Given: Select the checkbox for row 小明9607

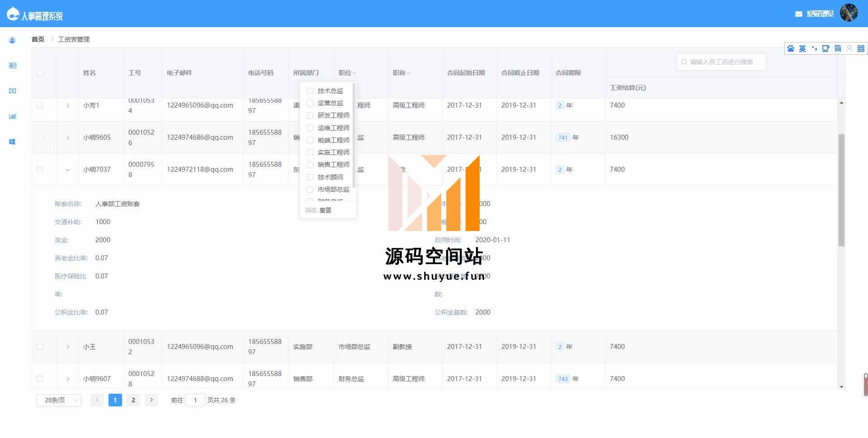Looking at the screenshot, I should coord(40,379).
